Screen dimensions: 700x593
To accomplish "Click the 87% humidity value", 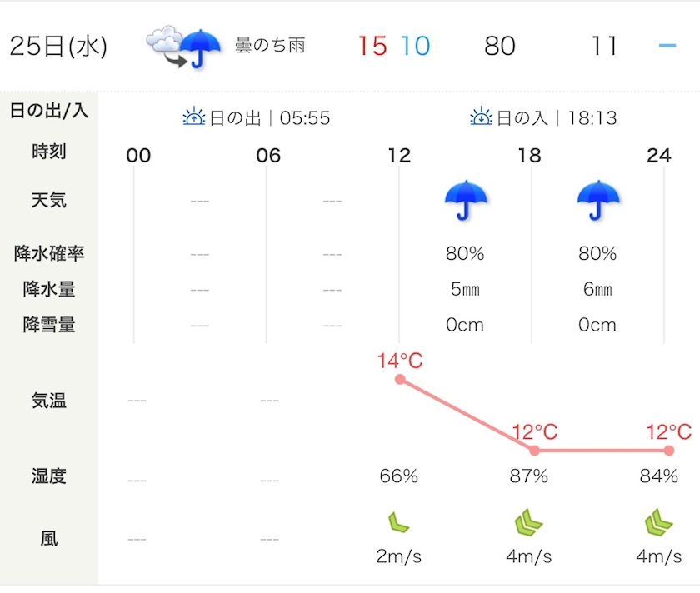I will pyautogui.click(x=529, y=476).
